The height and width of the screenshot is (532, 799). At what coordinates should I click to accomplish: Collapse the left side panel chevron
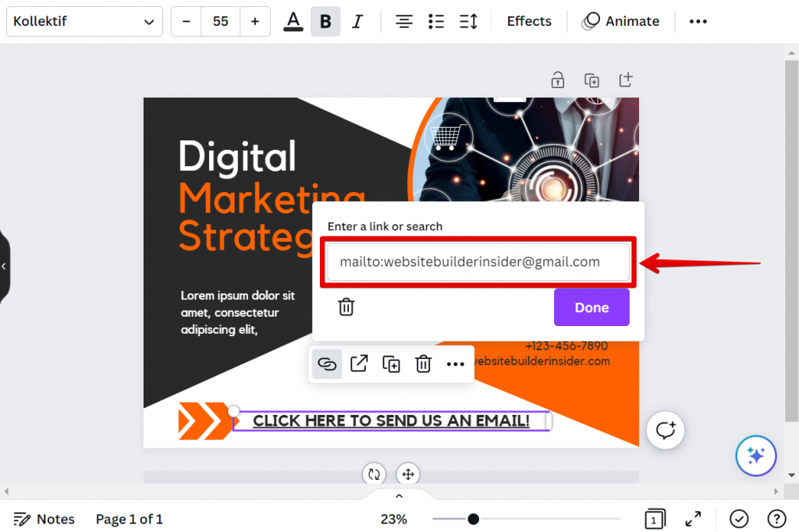pyautogui.click(x=4, y=266)
